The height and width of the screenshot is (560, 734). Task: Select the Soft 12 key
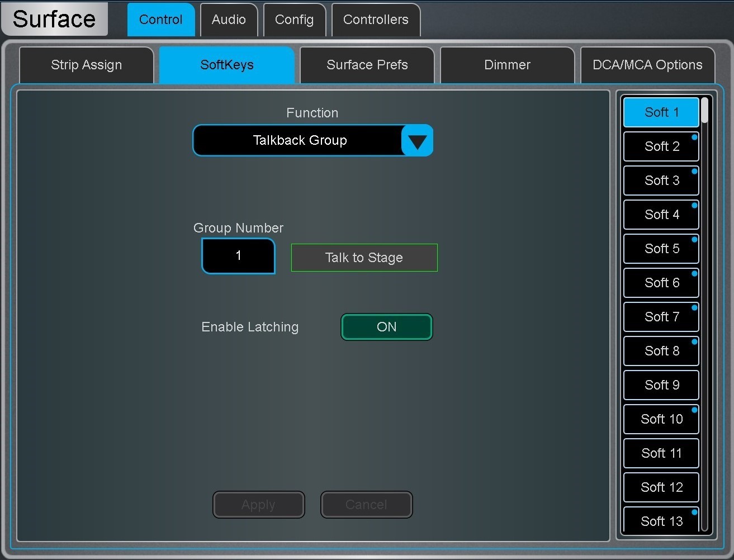[661, 487]
